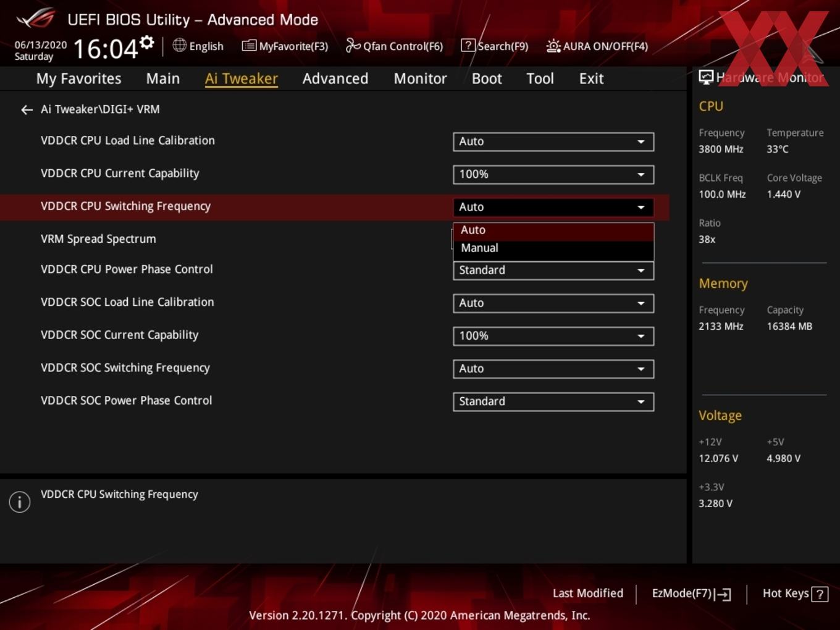Click the 12.076 V reading
The height and width of the screenshot is (630, 840).
coord(718,459)
